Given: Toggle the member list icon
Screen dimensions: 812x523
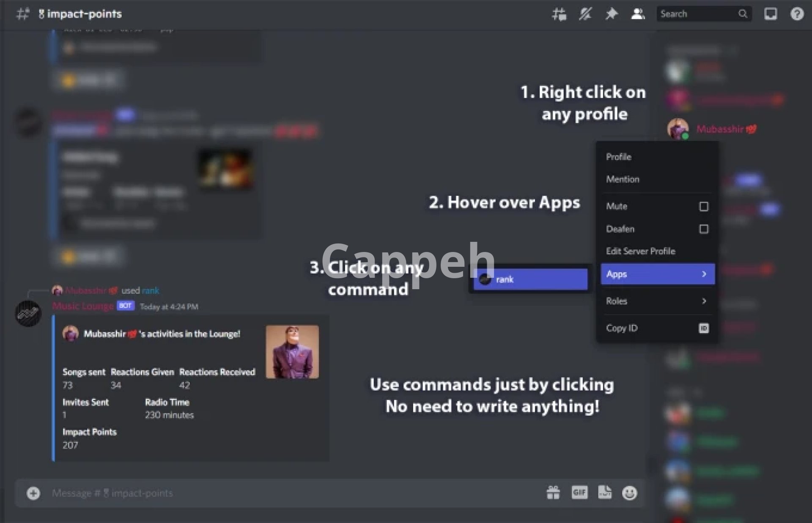Looking at the screenshot, I should tap(637, 14).
